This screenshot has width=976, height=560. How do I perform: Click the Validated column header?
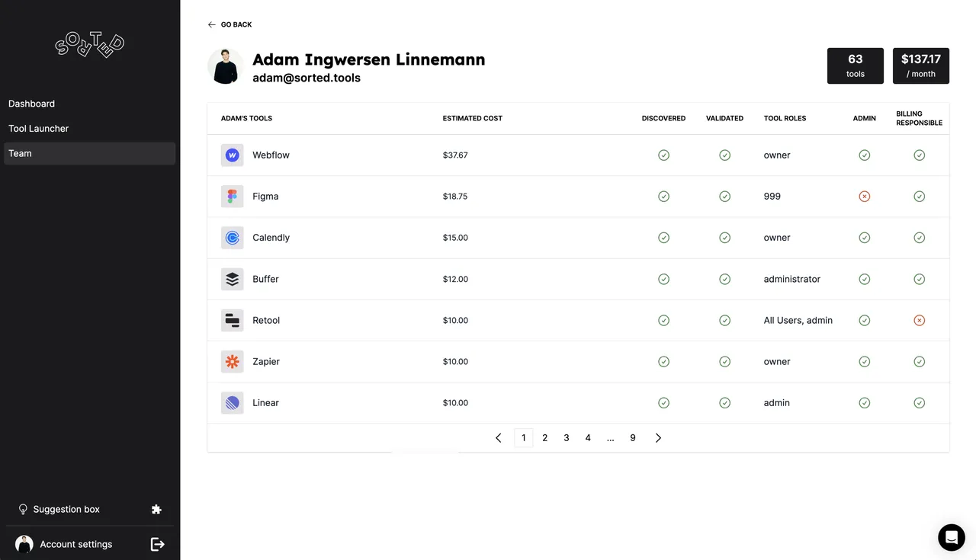(724, 119)
